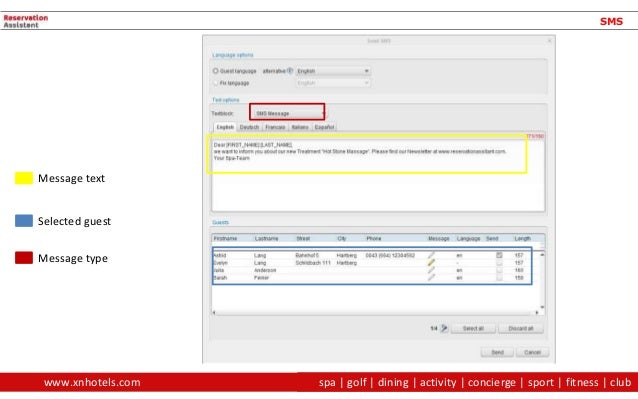Click the Cancel button
The height and width of the screenshot is (399, 638).
coord(532,352)
